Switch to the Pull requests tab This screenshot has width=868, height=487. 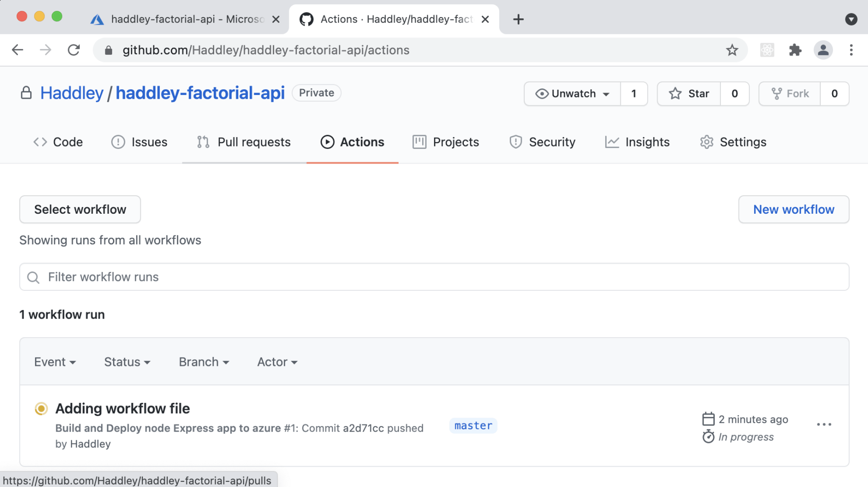click(x=244, y=142)
